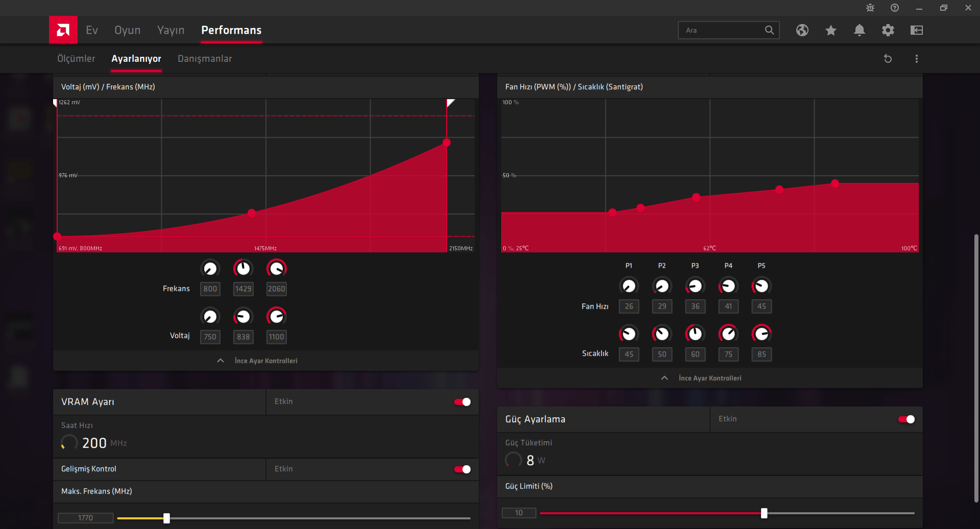Click the P1 fan speed knob

[629, 286]
